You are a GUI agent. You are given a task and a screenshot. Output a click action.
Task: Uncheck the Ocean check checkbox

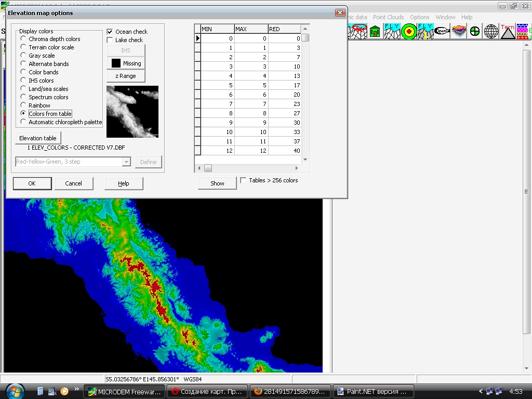(110, 32)
